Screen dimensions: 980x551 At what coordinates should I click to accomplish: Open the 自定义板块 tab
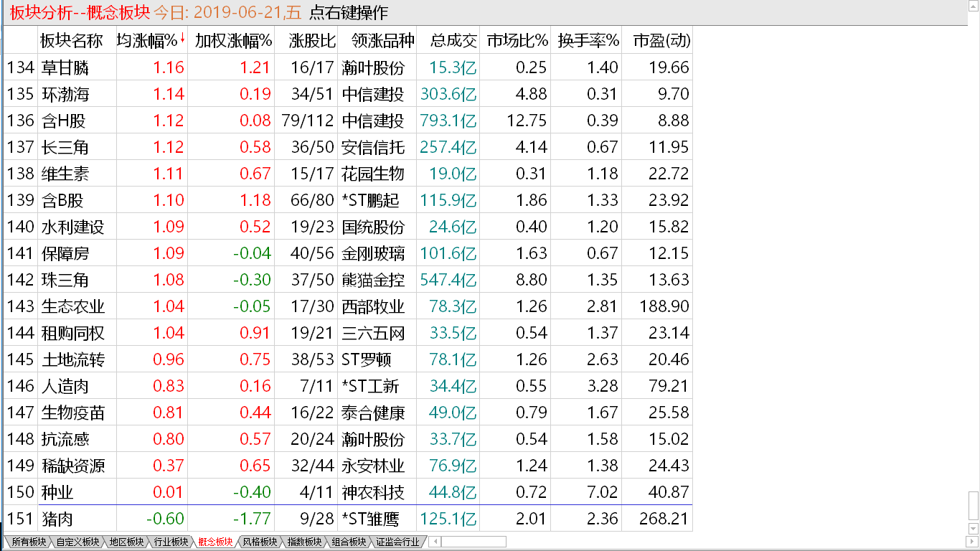(x=77, y=542)
